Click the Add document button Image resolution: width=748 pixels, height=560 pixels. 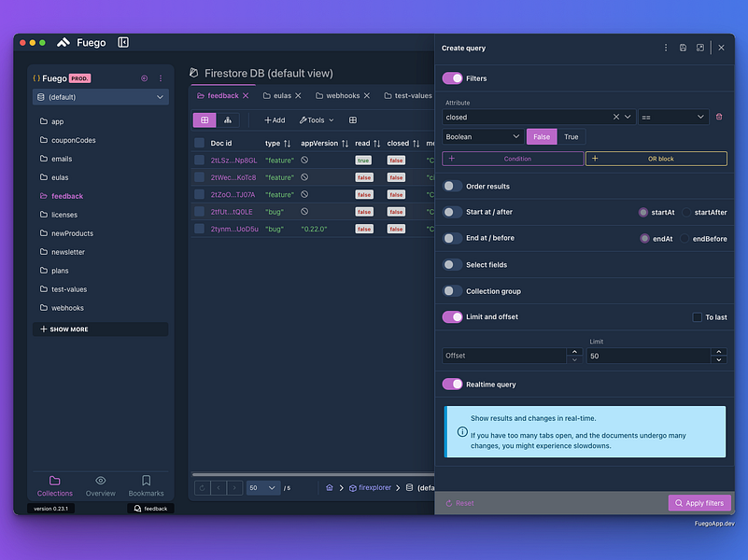pos(275,120)
